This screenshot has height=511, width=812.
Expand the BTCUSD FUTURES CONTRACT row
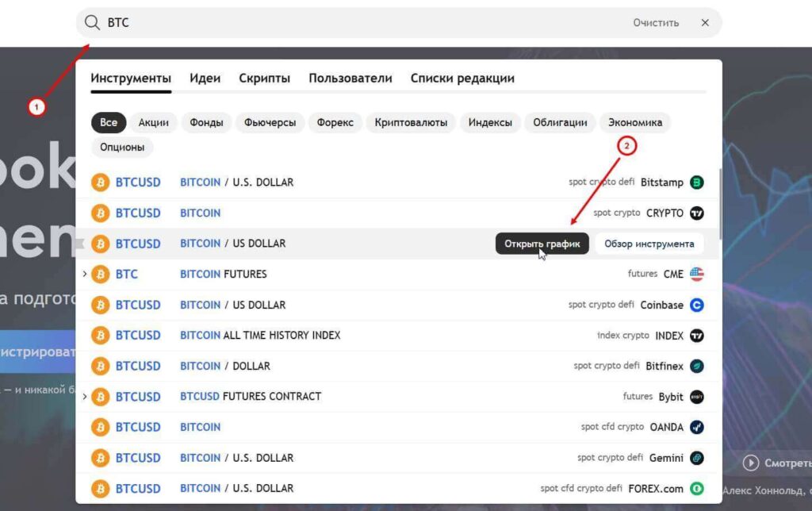86,396
